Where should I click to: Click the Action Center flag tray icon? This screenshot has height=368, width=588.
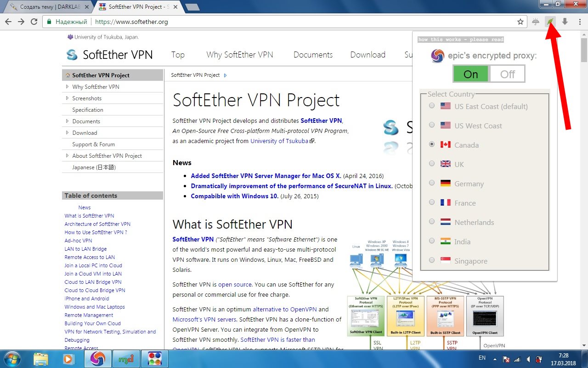506,359
